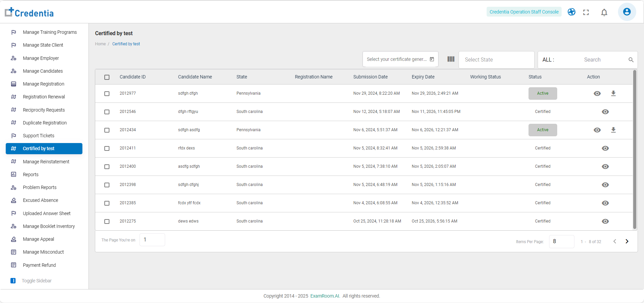Click Active status button for 2012977
This screenshot has width=644, height=303.
click(543, 93)
